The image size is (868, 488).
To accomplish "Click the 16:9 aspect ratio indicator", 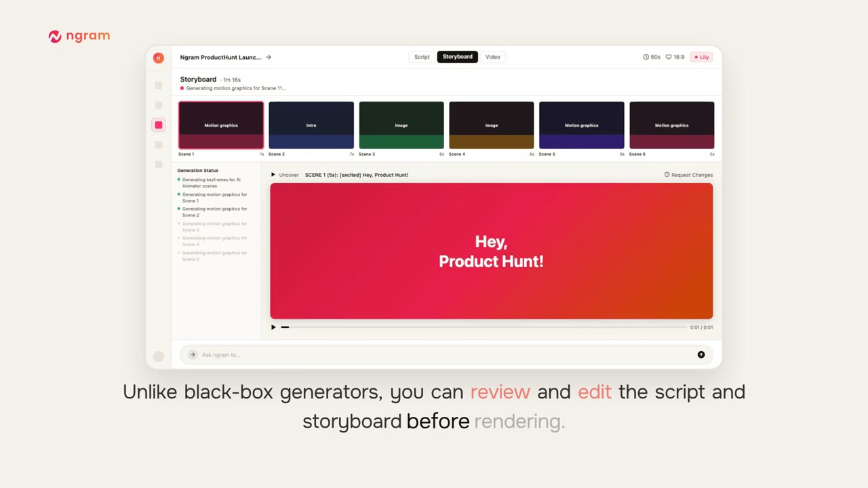I will [675, 57].
